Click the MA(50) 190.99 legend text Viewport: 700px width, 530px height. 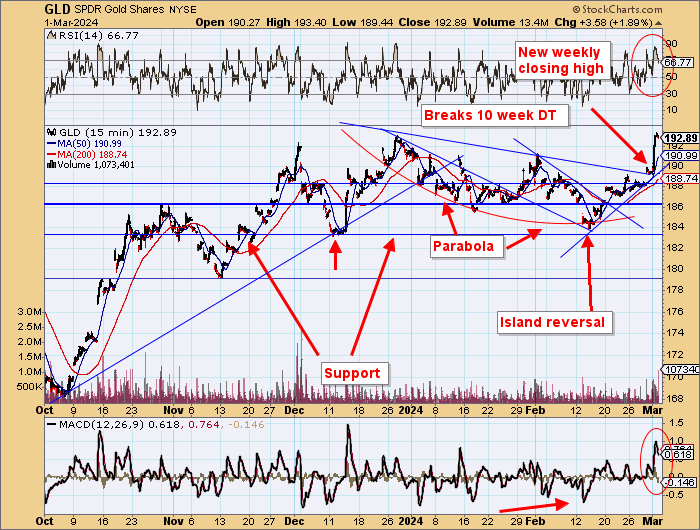click(90, 144)
